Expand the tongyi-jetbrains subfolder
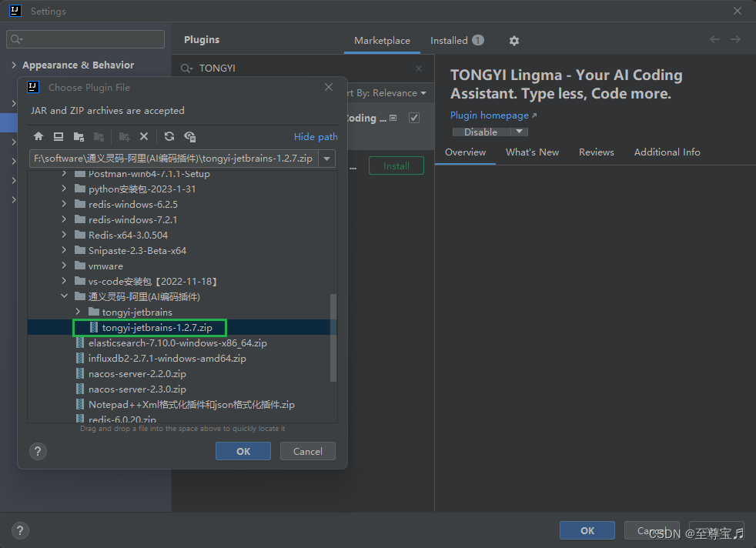Image resolution: width=756 pixels, height=548 pixels. coord(78,312)
